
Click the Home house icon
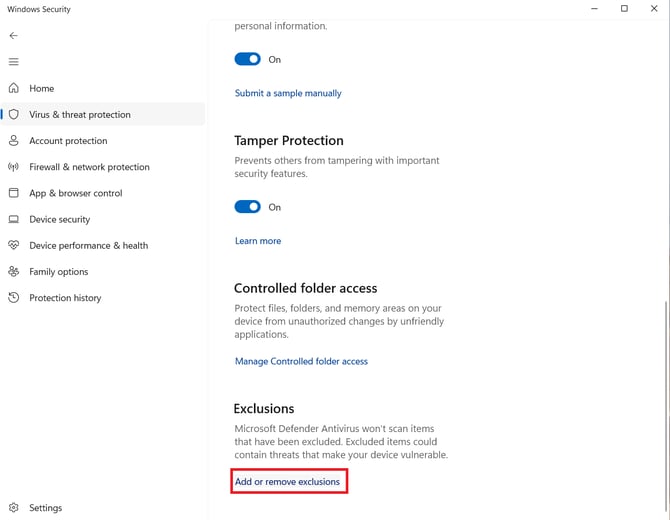point(14,88)
